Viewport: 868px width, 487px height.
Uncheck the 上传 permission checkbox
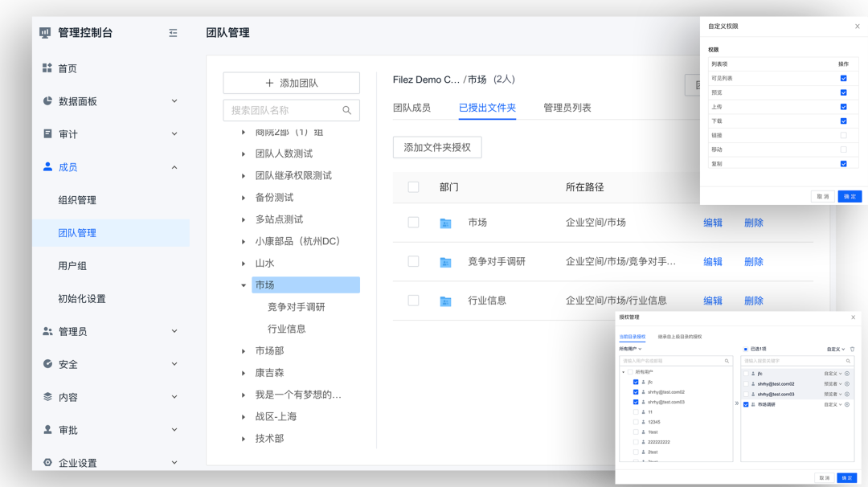[844, 107]
